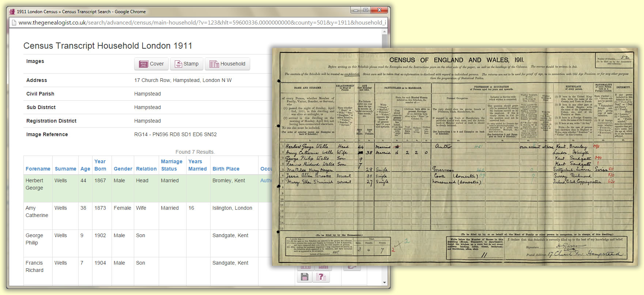Click the scrollbar up arrow
The image size is (644, 295).
[384, 32]
